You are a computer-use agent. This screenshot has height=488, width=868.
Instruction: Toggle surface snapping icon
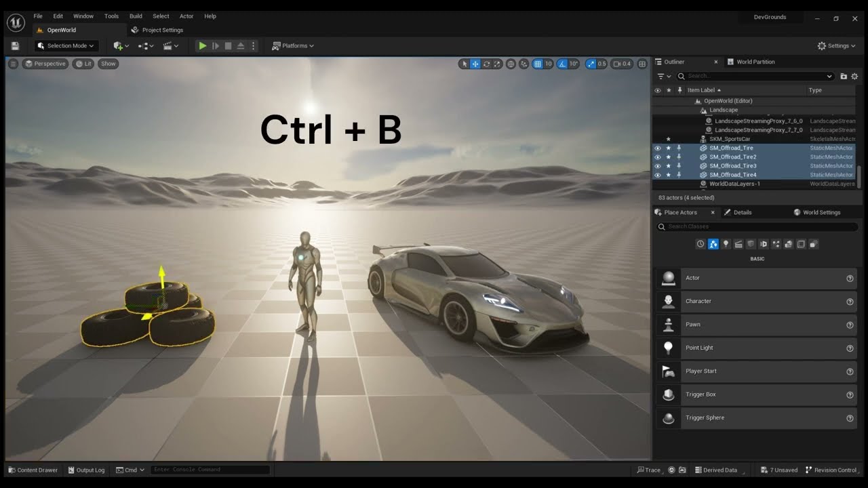pos(524,64)
